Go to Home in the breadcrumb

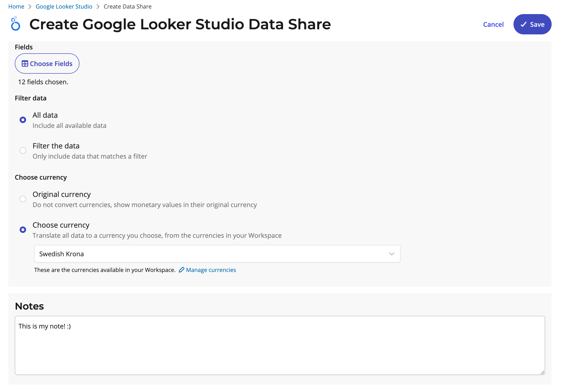(16, 7)
